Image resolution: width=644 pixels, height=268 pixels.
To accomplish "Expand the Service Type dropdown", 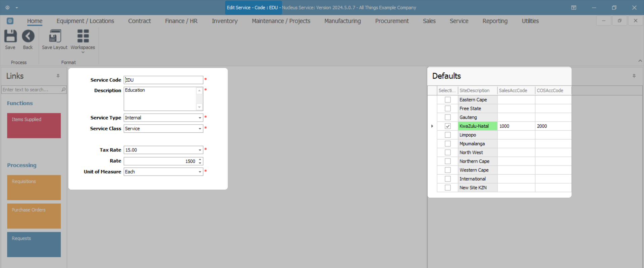I will tap(200, 118).
